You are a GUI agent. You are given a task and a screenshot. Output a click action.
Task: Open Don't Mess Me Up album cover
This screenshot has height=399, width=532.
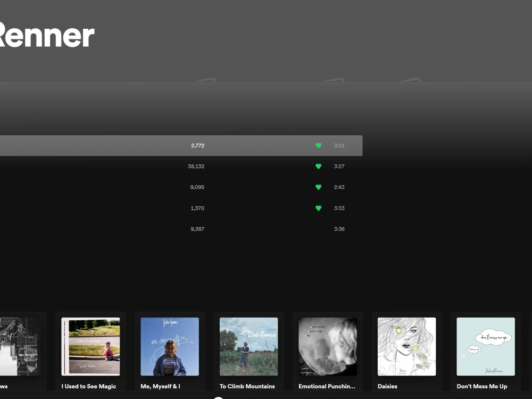point(486,346)
